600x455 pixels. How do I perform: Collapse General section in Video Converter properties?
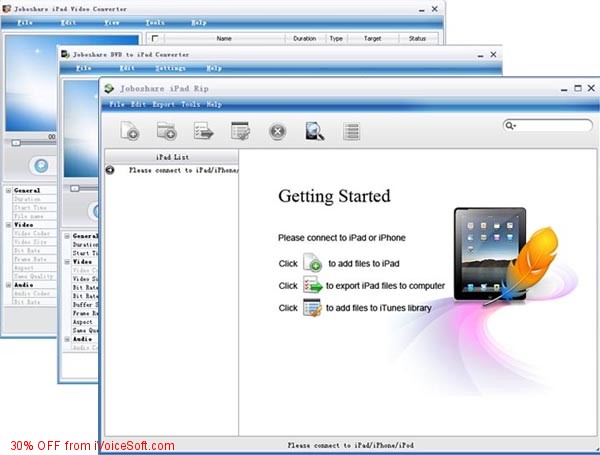8,190
